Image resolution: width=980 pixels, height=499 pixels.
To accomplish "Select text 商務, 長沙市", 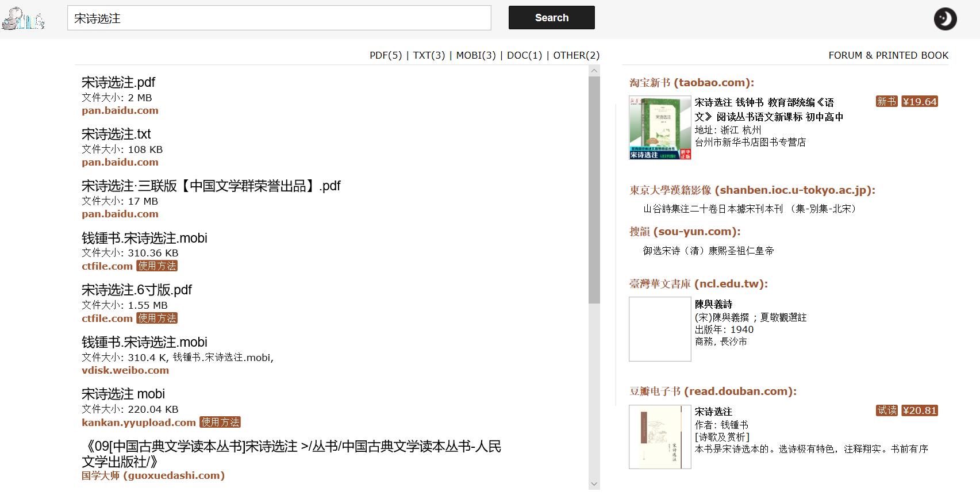I will pyautogui.click(x=721, y=341).
